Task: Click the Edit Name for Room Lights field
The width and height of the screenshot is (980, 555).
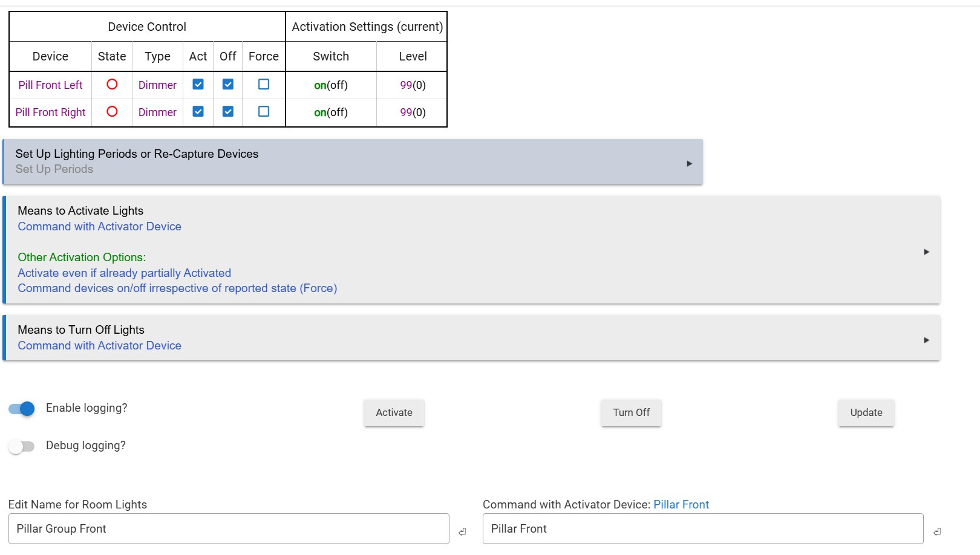Action: click(x=229, y=529)
